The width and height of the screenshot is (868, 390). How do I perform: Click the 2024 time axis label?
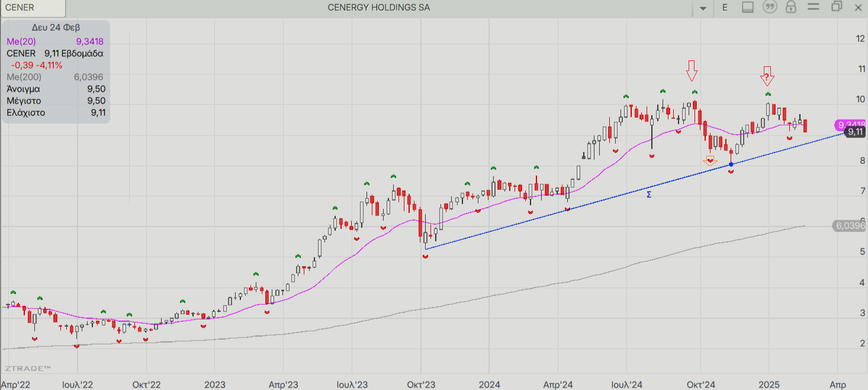[x=490, y=385]
